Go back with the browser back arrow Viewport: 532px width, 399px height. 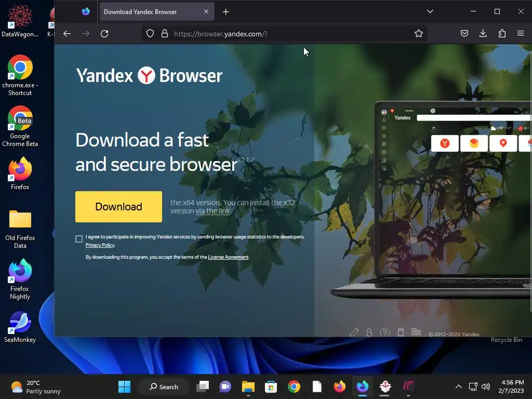click(x=67, y=34)
